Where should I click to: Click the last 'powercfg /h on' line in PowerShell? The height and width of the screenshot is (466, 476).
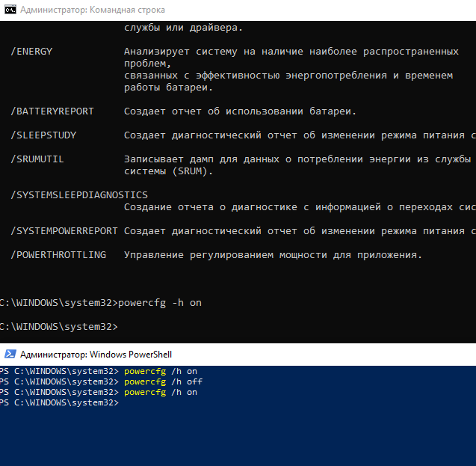(x=99, y=393)
